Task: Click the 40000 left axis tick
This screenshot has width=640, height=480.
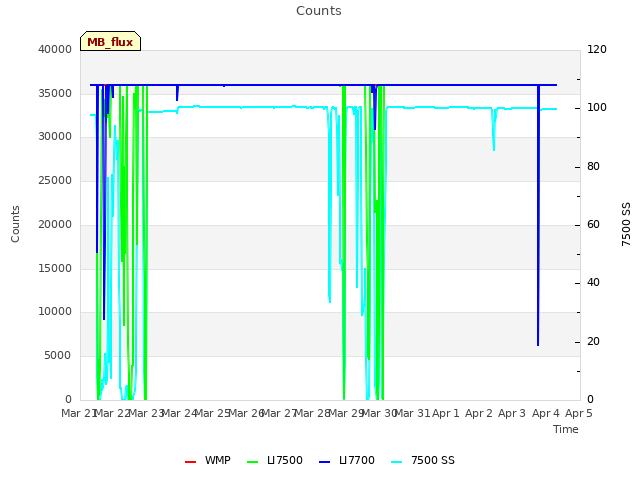Action: [x=55, y=50]
